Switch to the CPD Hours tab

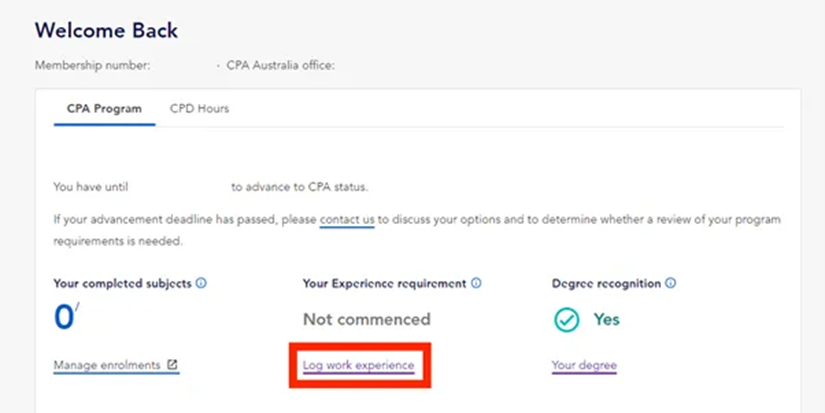click(x=199, y=108)
